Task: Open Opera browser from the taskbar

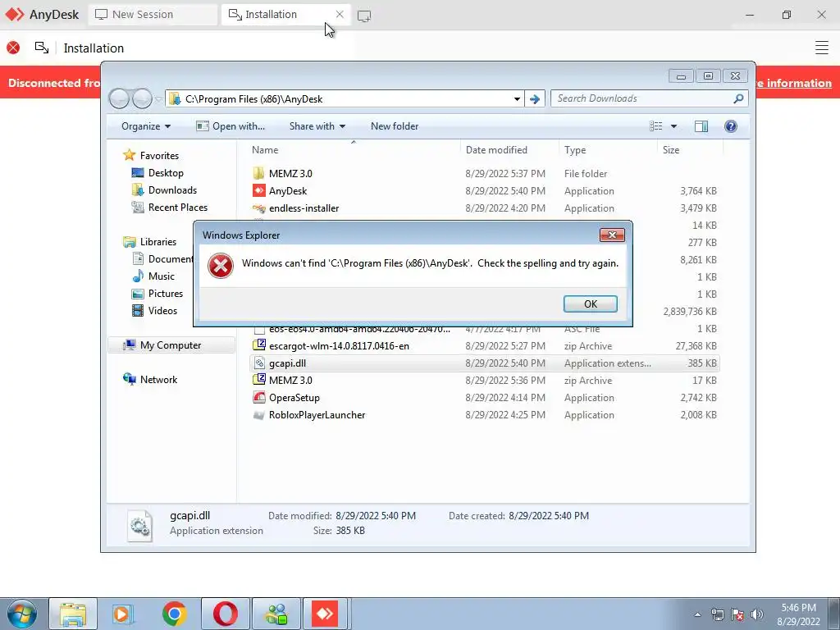Action: point(225,614)
